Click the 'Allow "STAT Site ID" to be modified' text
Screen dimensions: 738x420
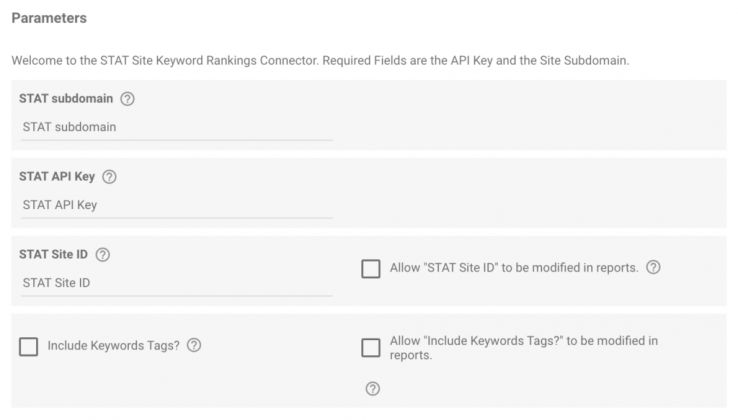click(x=514, y=268)
